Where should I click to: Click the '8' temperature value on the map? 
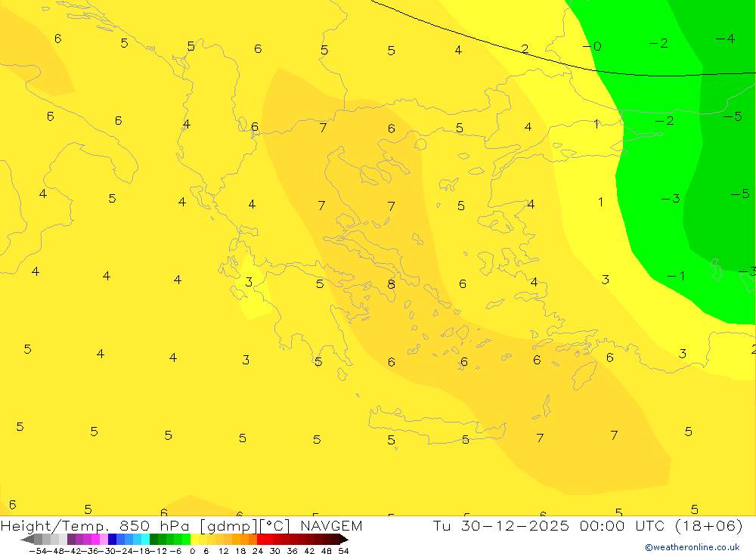click(x=391, y=284)
